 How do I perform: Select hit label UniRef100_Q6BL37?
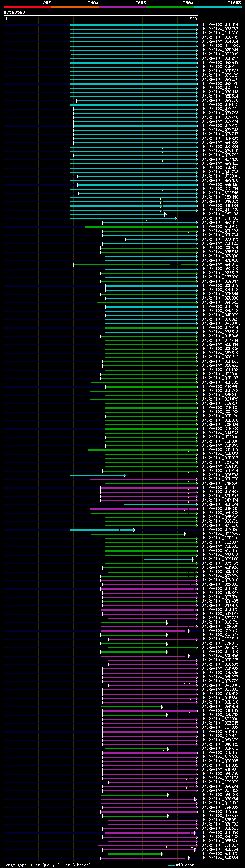[x=220, y=378]
